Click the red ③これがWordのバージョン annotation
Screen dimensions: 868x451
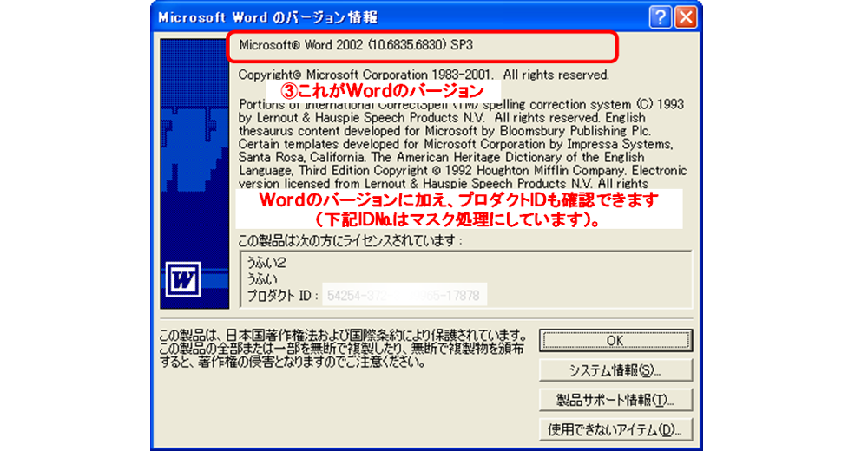385,90
